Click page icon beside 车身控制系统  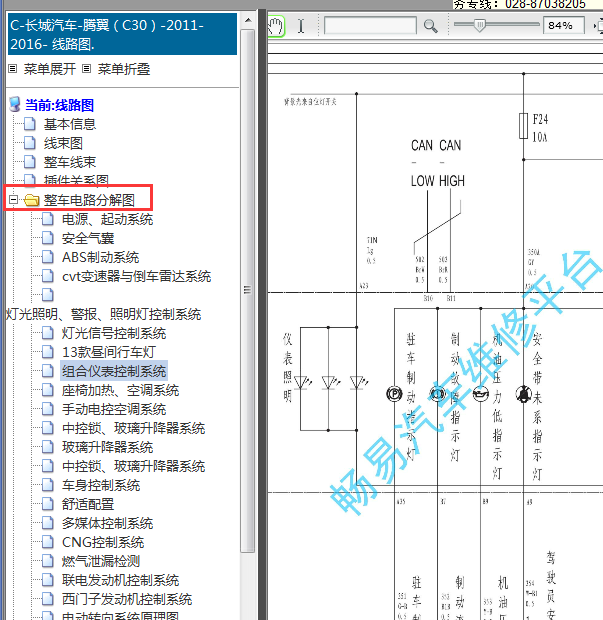(x=48, y=485)
